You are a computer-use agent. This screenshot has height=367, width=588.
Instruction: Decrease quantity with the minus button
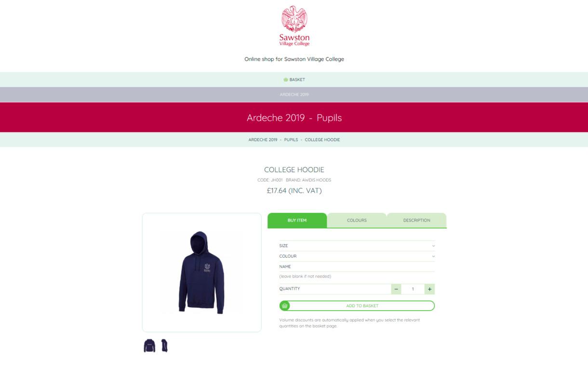pos(396,289)
